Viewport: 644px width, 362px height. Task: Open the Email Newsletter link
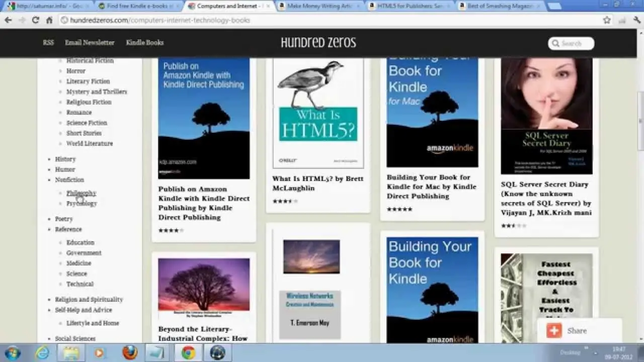(x=90, y=43)
